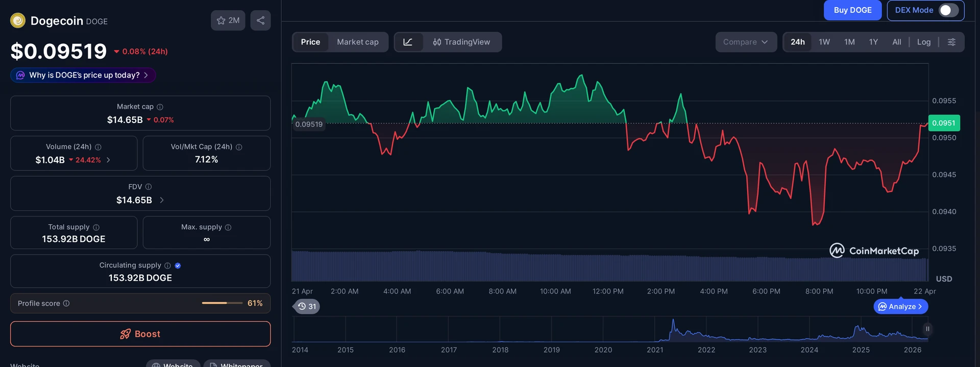Viewport: 980px width, 367px height.
Task: Click the historical range overview chart
Action: point(610,329)
